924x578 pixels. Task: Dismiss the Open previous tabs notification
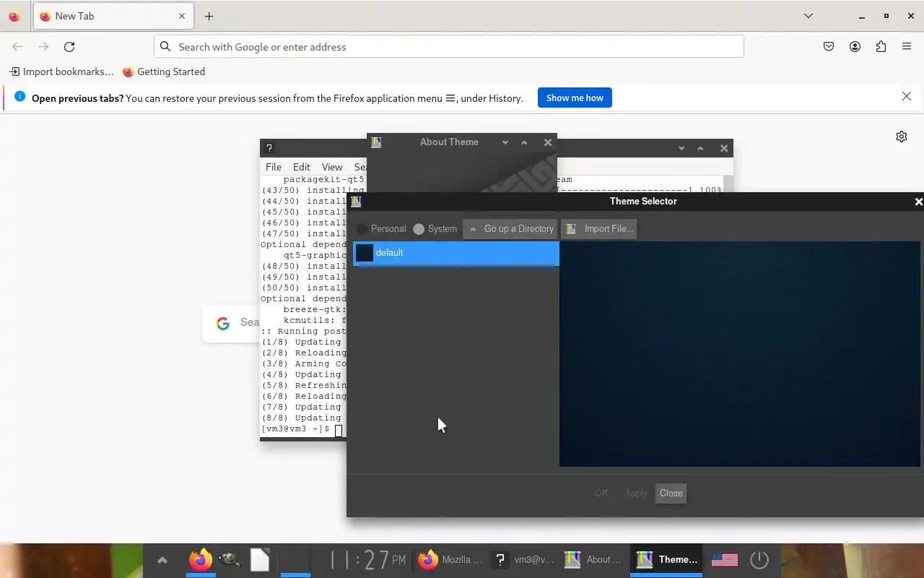tap(907, 97)
